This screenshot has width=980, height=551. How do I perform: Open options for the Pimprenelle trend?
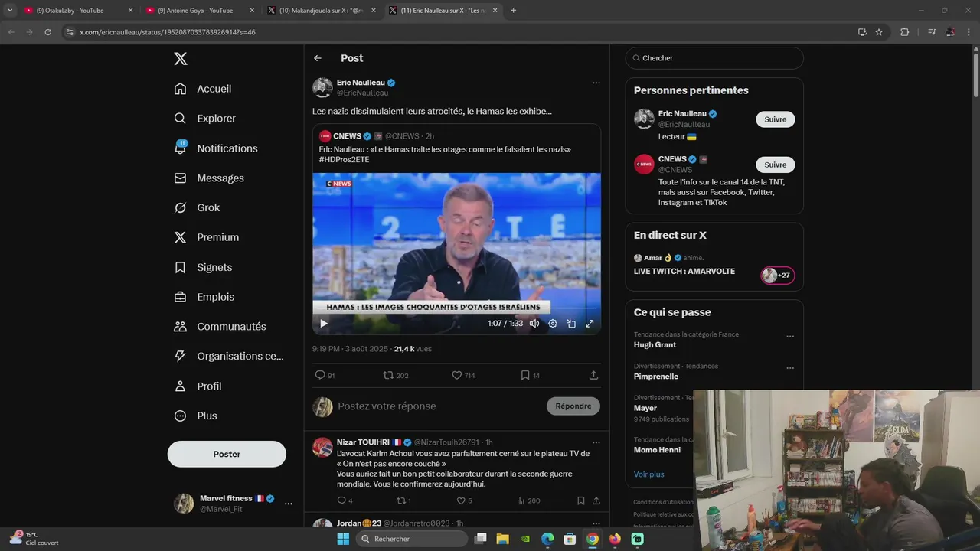790,367
